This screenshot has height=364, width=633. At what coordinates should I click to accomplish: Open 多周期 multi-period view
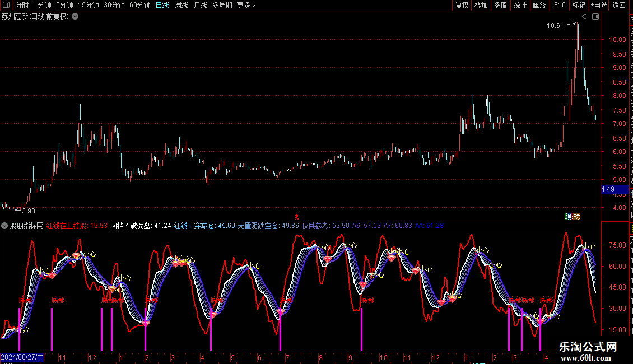click(222, 5)
